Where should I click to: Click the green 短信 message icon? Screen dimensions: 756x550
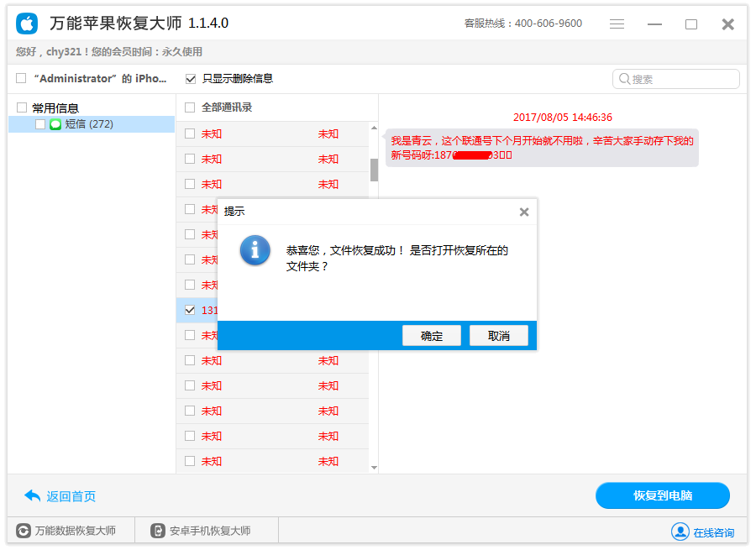(x=55, y=124)
